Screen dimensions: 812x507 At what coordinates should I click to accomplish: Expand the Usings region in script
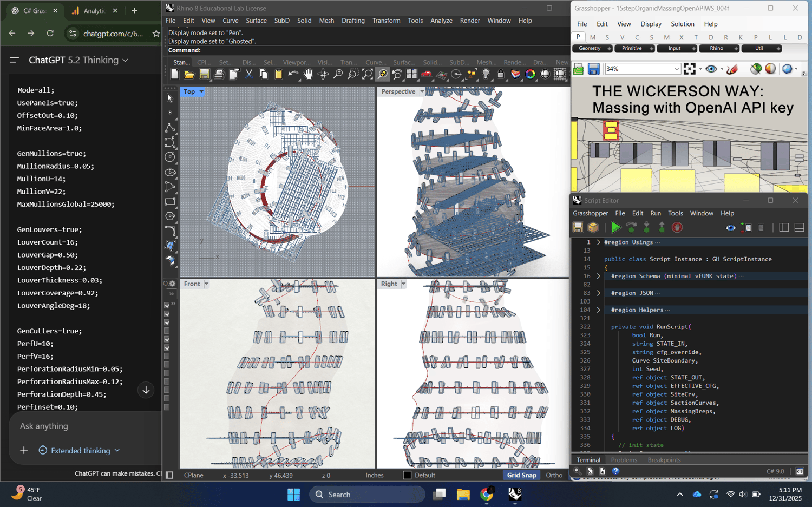point(598,242)
